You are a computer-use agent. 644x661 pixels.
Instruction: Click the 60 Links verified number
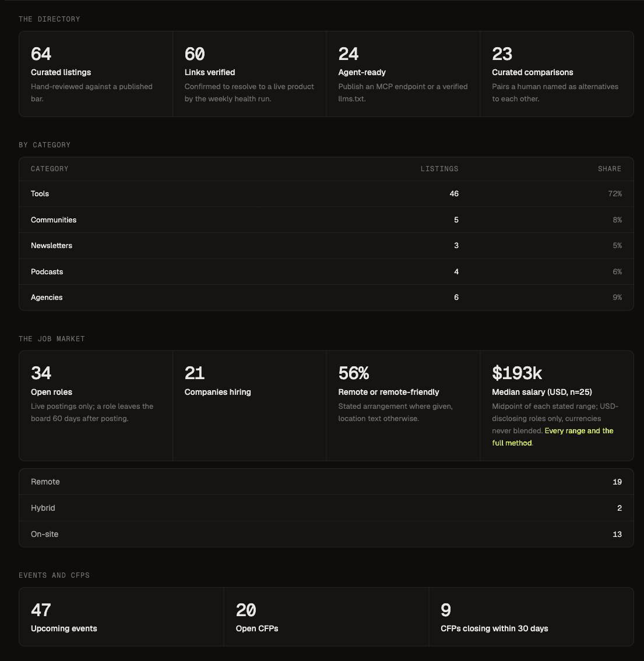(x=195, y=54)
